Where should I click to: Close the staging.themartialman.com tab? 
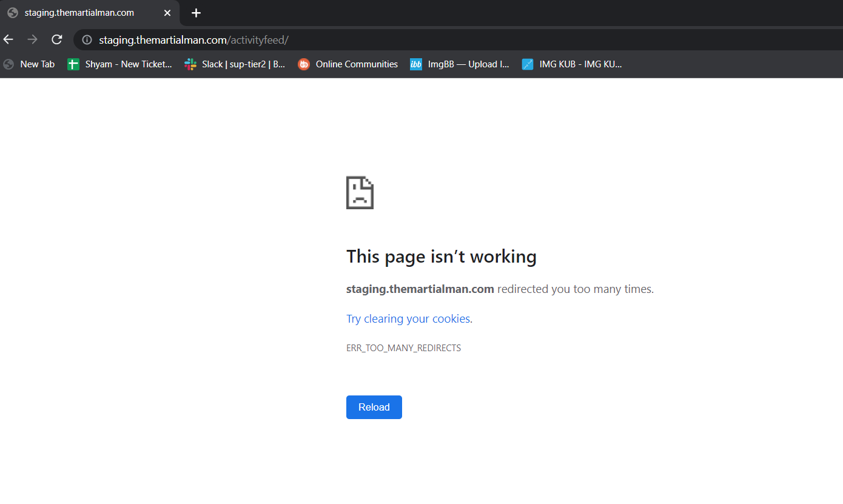(167, 13)
